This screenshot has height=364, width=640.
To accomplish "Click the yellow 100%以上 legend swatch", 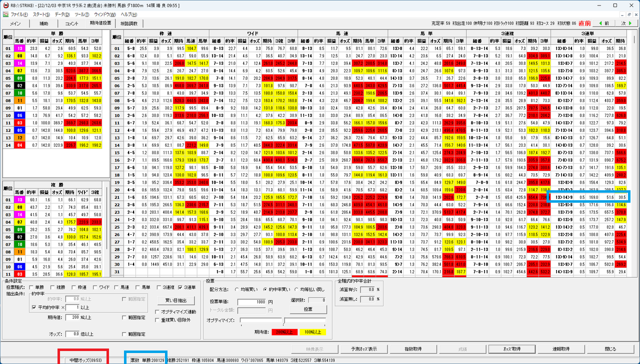I will (x=312, y=332).
